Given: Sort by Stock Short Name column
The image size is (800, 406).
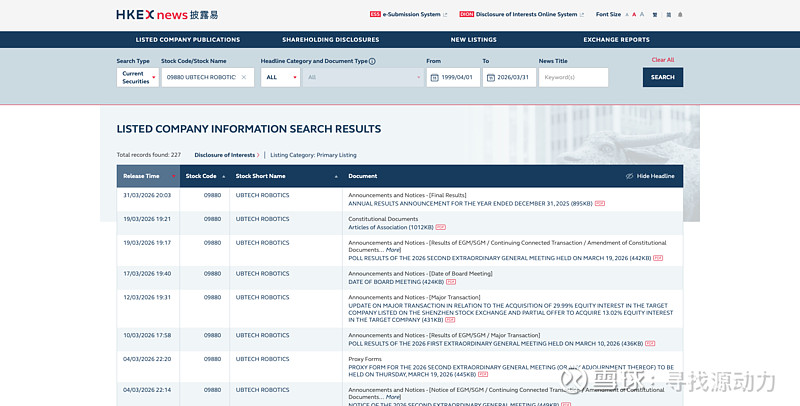Looking at the screenshot, I should (286, 176).
